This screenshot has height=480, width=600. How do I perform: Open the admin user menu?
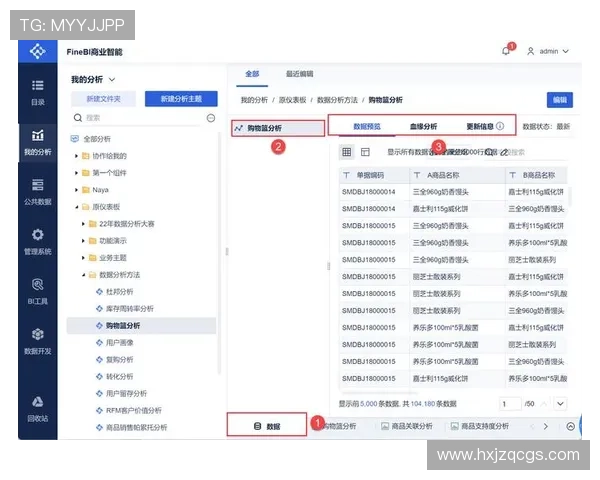(548, 51)
